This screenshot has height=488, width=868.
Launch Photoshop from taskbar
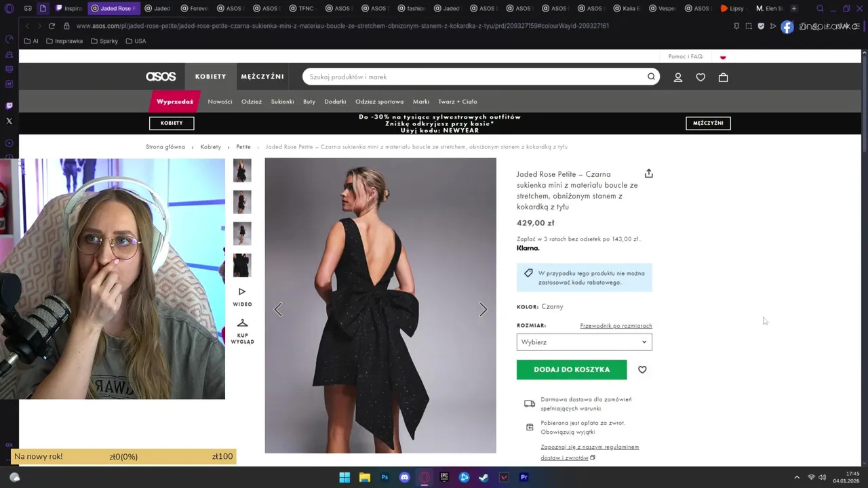384,477
